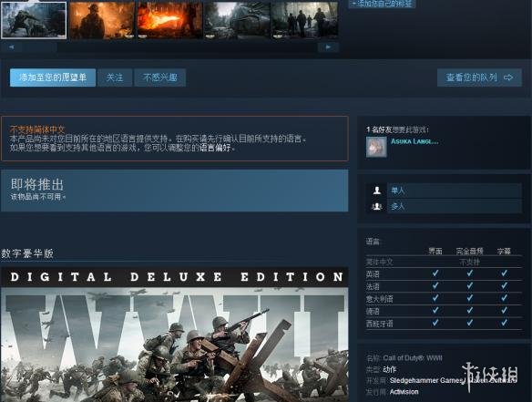Screen dimensions: 532x402
Task: Open 查看您的队列 queue button
Action: click(x=479, y=77)
